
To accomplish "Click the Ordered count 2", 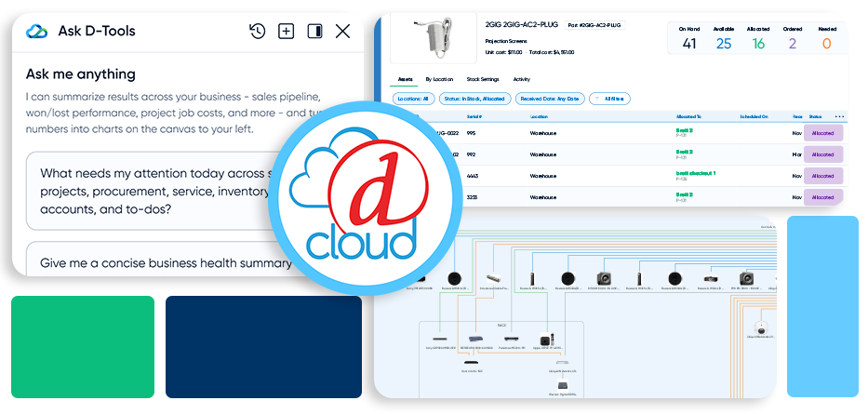I will 792,44.
